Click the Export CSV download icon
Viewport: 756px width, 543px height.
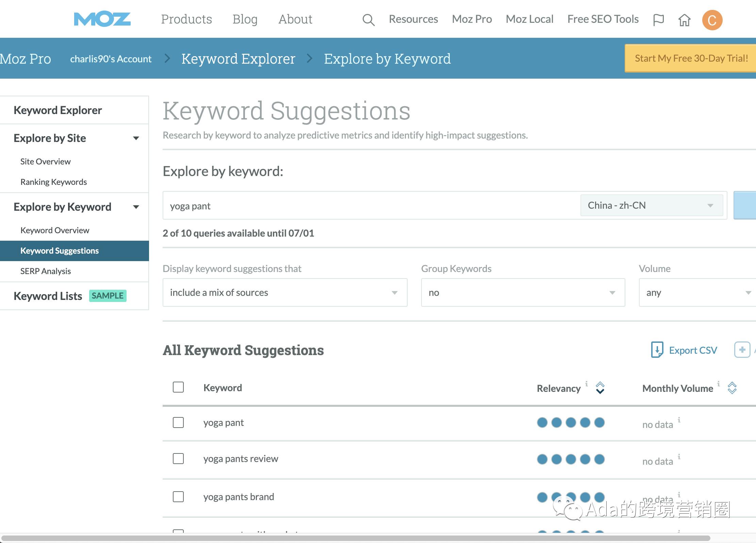[x=657, y=350]
